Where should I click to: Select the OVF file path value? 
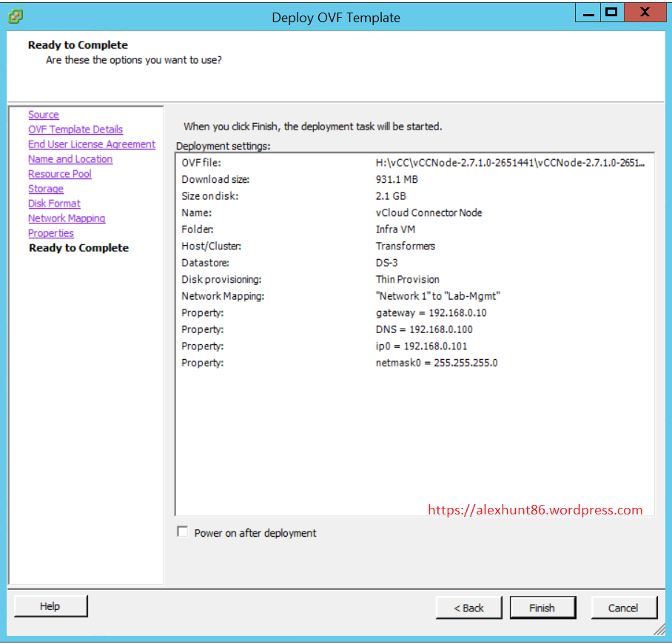pyautogui.click(x=510, y=163)
